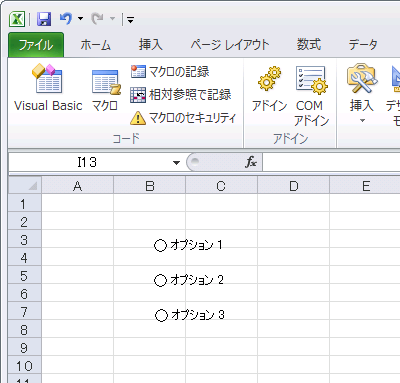
Task: Select row 4 header
Action: (x=25, y=257)
